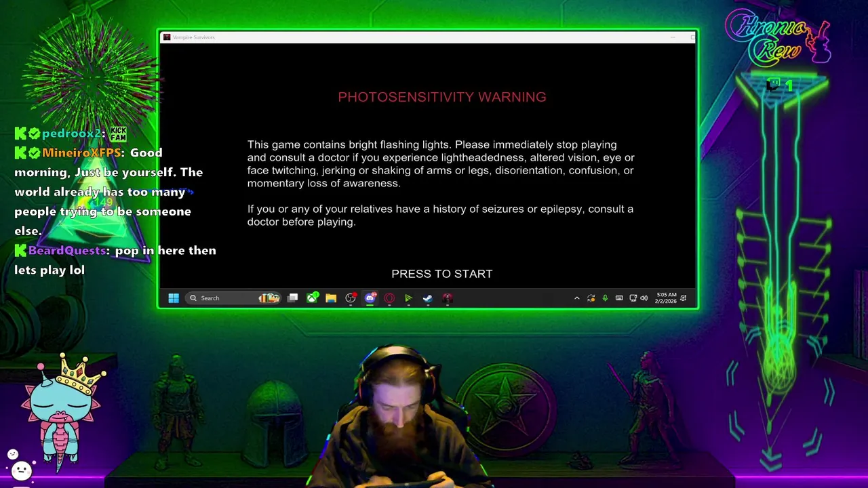Click the KICK FAM badge

point(118,134)
